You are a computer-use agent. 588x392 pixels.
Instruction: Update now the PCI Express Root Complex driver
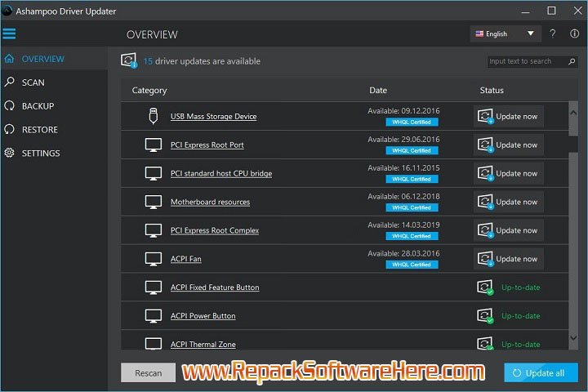[x=508, y=230]
